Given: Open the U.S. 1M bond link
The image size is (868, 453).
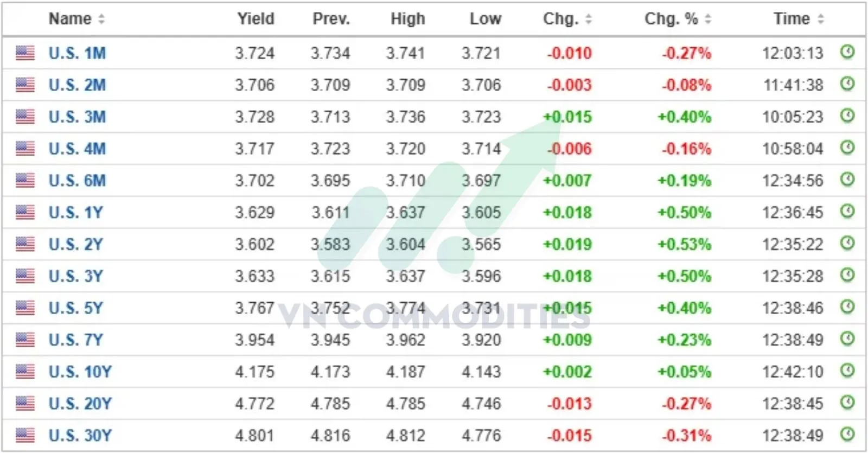Looking at the screenshot, I should 77,53.
